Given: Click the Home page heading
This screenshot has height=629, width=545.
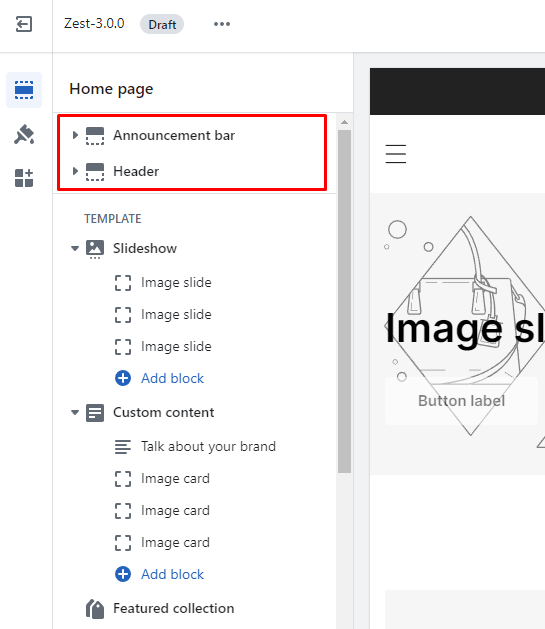Looking at the screenshot, I should pyautogui.click(x=111, y=89).
